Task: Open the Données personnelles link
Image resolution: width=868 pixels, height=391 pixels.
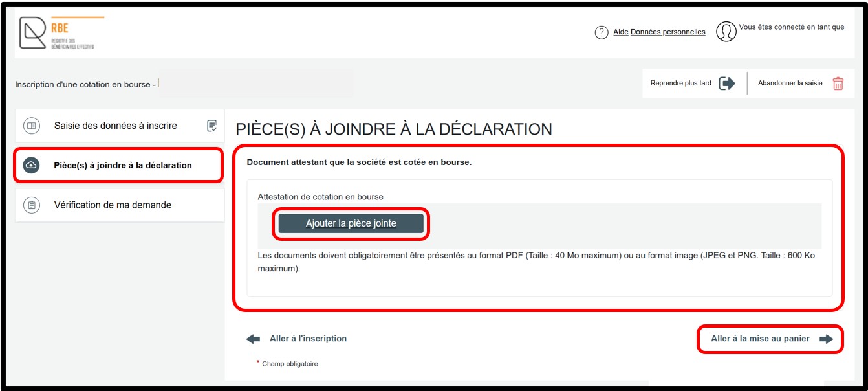Action: point(667,32)
